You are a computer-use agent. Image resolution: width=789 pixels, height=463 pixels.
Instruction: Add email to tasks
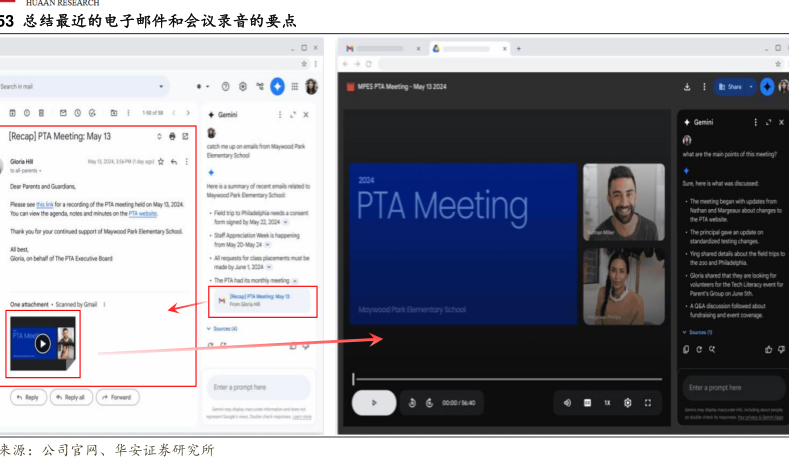click(92, 113)
